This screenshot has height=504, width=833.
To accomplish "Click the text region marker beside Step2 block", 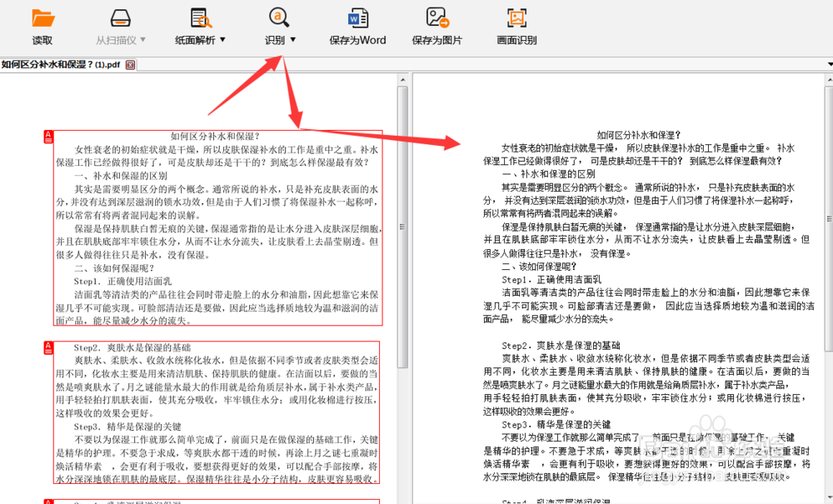I will point(47,348).
